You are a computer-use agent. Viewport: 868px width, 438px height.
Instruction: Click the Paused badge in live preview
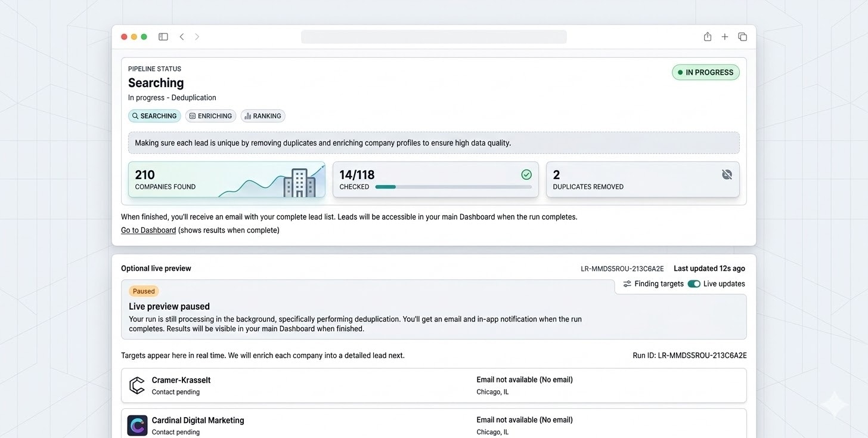point(143,291)
